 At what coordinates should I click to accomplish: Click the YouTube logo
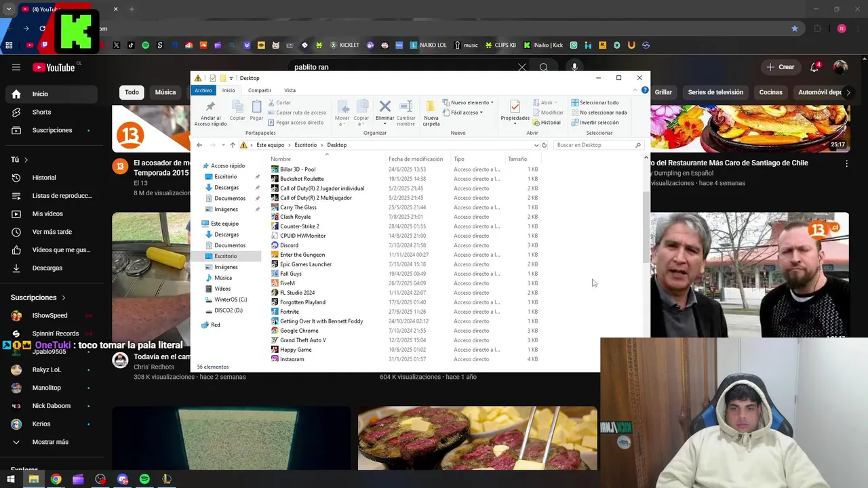[x=54, y=67]
